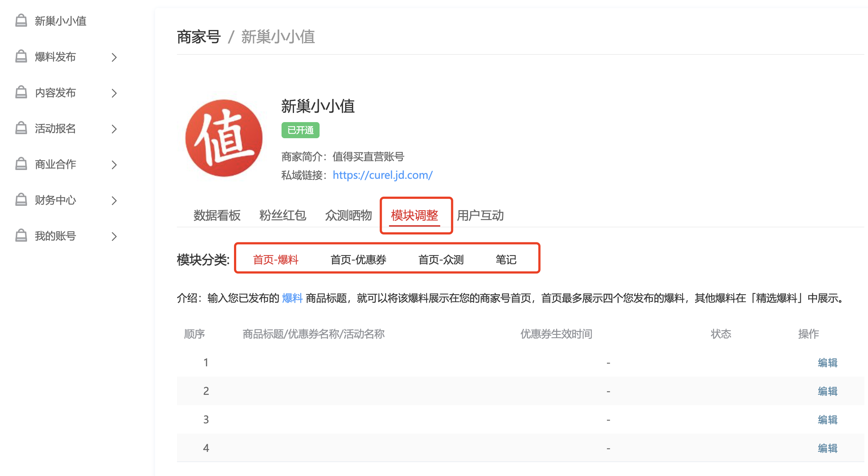Click the blue 爆料 link in the intro

[x=293, y=298]
